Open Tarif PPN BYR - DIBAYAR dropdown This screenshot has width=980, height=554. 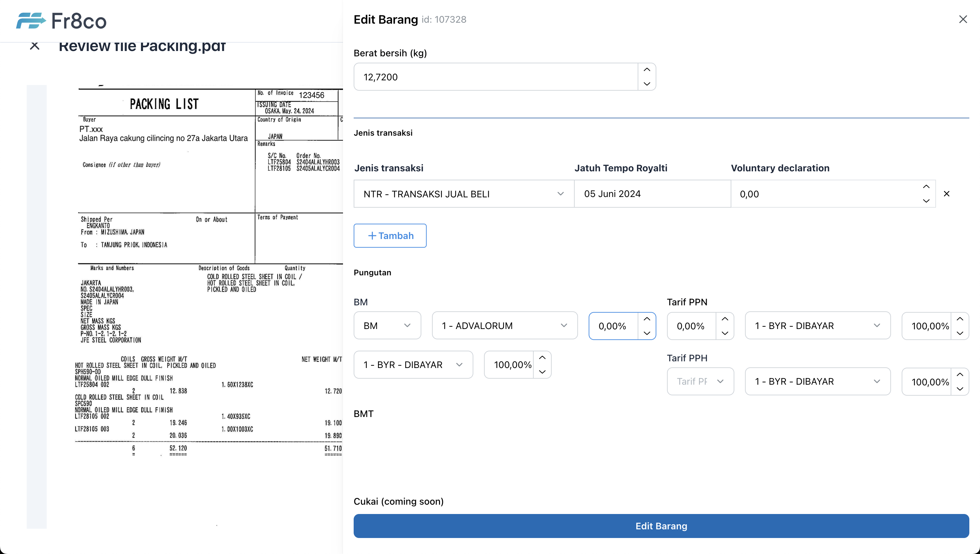point(817,326)
